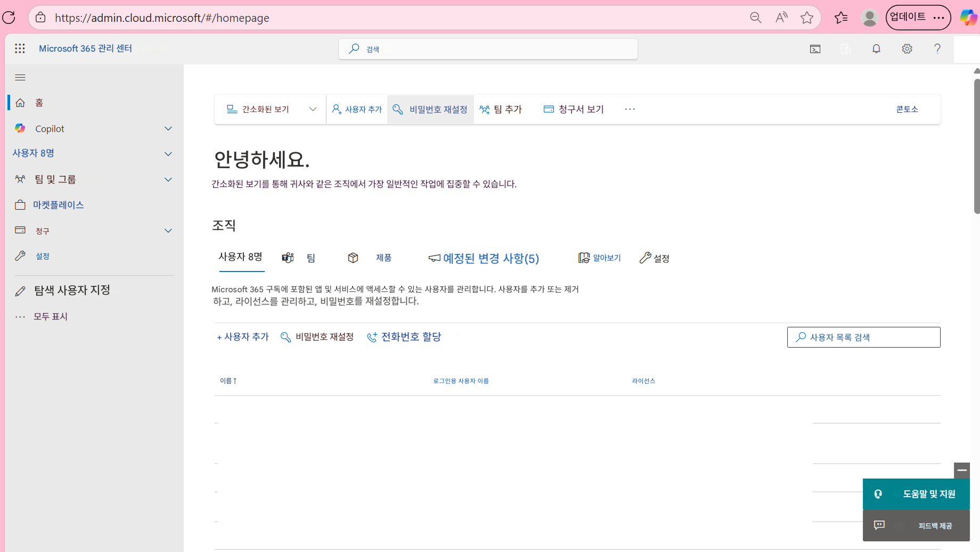Open the Cloud Shell terminal icon
Screen dimensions: 980x552
[815, 49]
